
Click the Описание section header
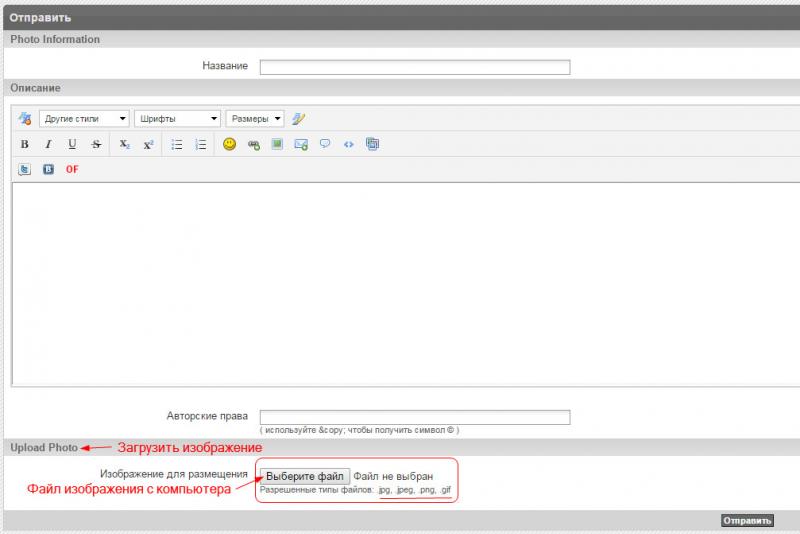click(x=36, y=88)
